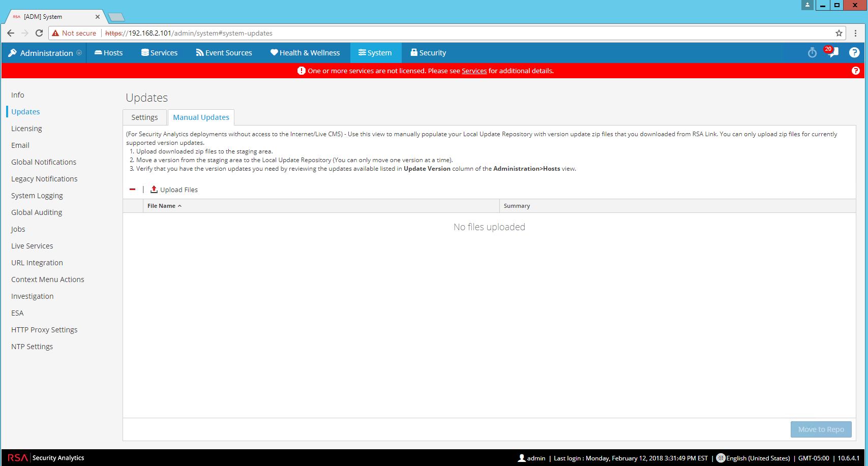Viewport: 868px width, 466px height.
Task: Open notifications icon showing 20 alerts
Action: [832, 52]
